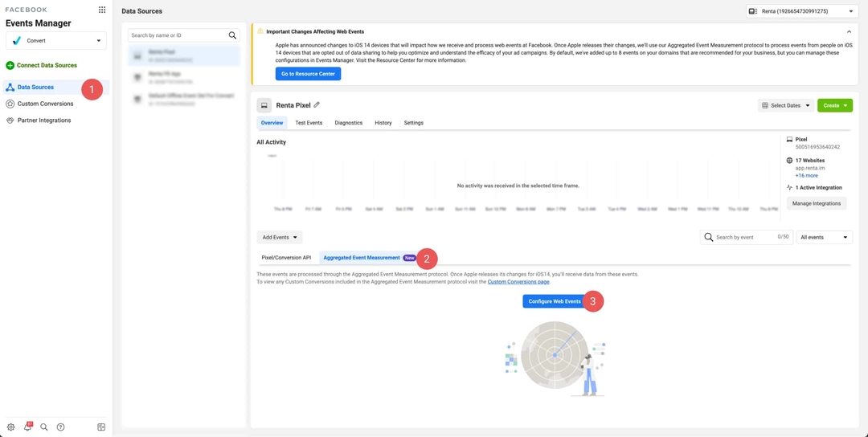
Task: Click the warning triangle in changes banner
Action: [x=260, y=31]
